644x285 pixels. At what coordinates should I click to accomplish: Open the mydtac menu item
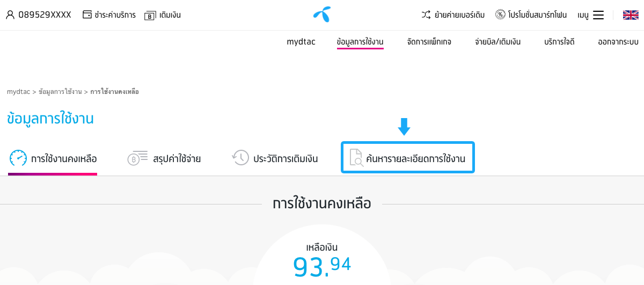pyautogui.click(x=300, y=41)
